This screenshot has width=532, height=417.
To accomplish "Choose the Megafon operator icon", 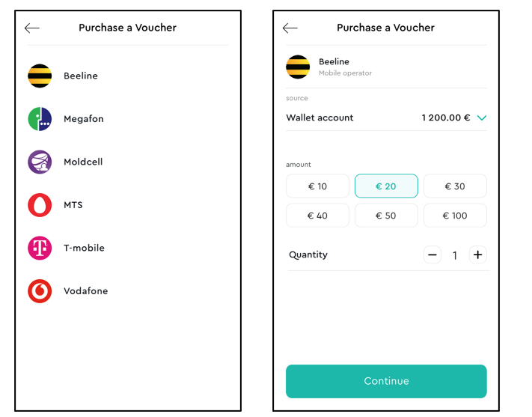I will (40, 119).
